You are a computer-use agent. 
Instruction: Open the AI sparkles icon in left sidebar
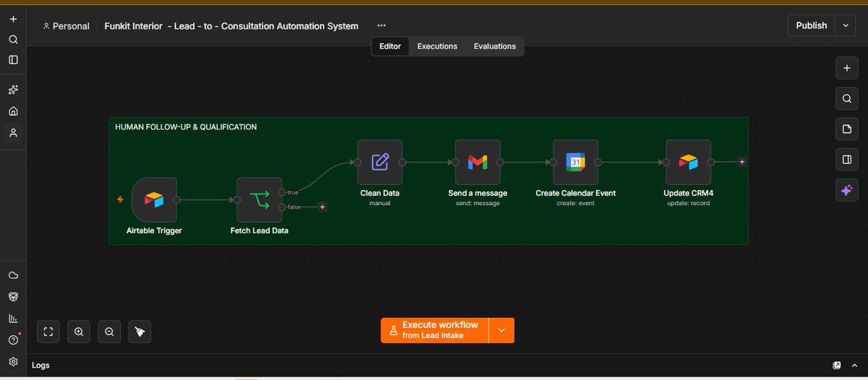pyautogui.click(x=13, y=90)
